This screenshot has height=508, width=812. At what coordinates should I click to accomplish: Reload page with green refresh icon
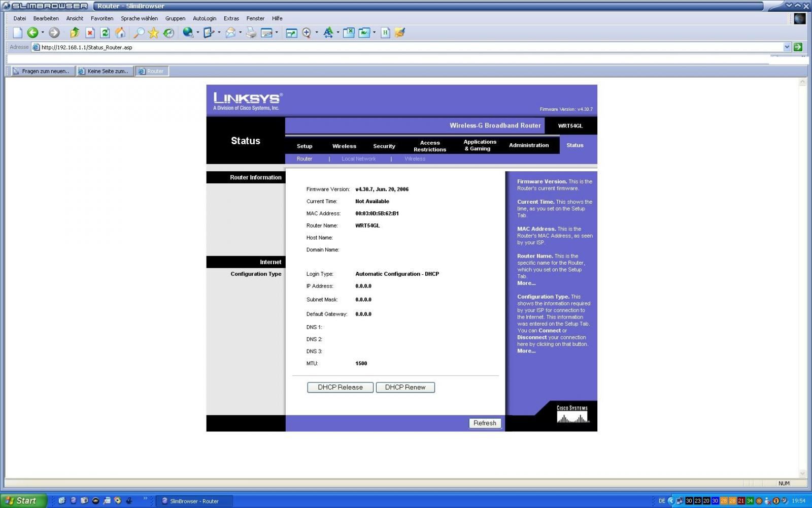105,33
